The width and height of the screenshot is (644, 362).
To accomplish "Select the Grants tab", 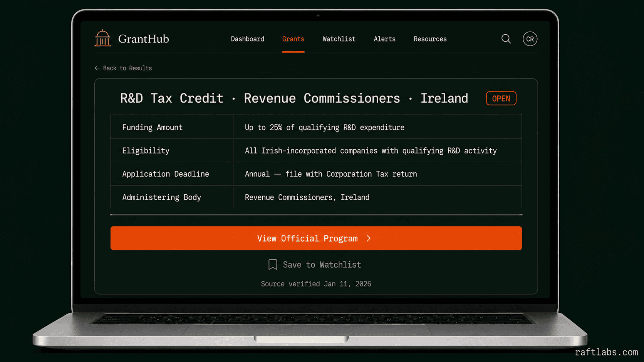I will [293, 39].
